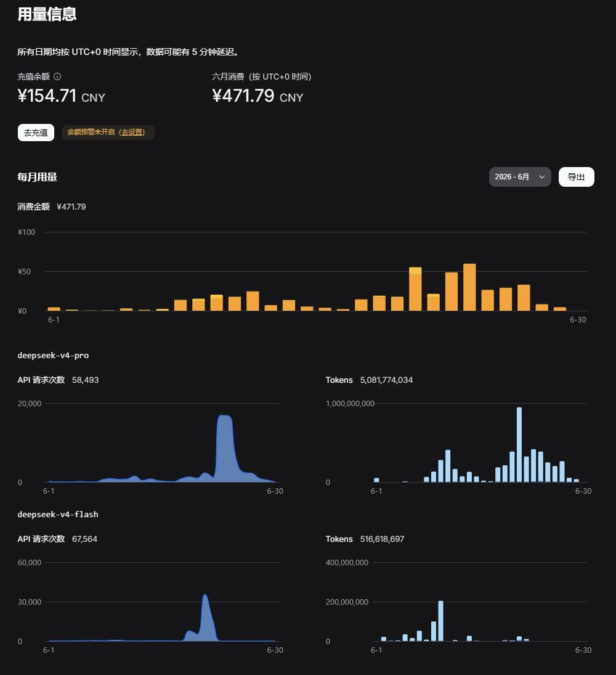Click the Tokens 5,081,774,034 value
The width and height of the screenshot is (616, 675).
tap(386, 380)
